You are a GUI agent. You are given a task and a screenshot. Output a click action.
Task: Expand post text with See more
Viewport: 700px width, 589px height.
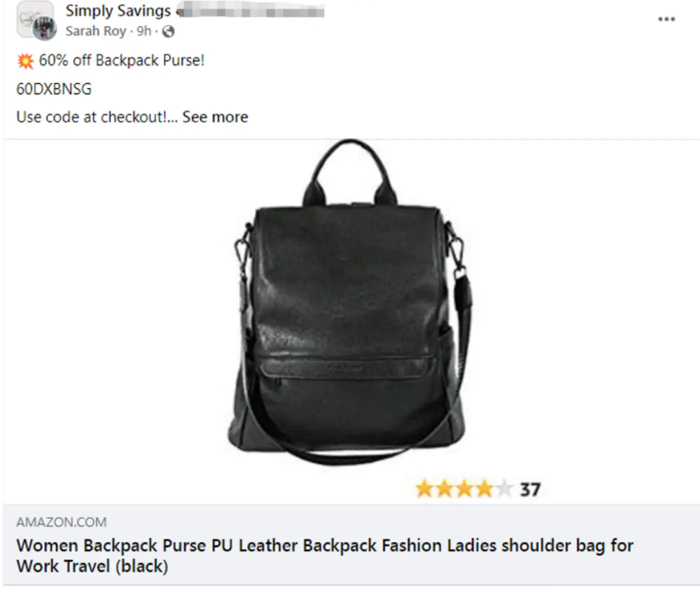coord(215,117)
